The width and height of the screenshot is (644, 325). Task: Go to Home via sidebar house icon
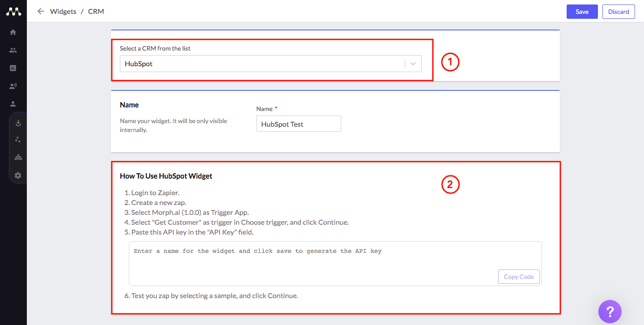(x=13, y=32)
